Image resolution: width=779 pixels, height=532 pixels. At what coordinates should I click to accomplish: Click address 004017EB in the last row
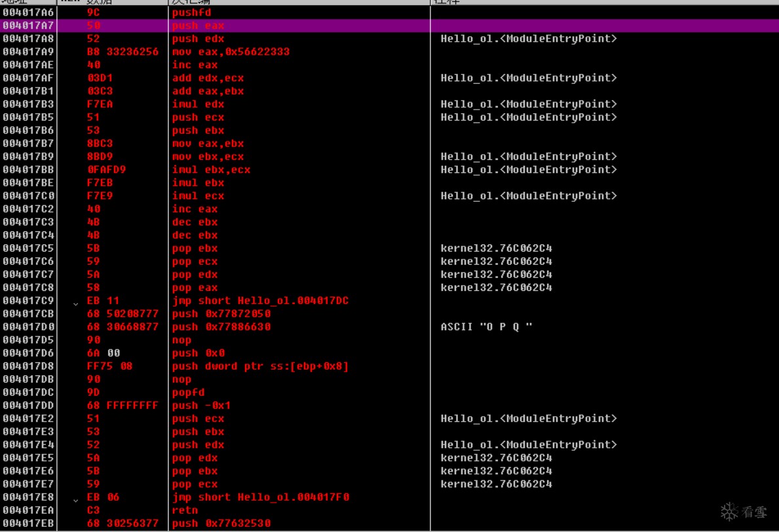[29, 523]
